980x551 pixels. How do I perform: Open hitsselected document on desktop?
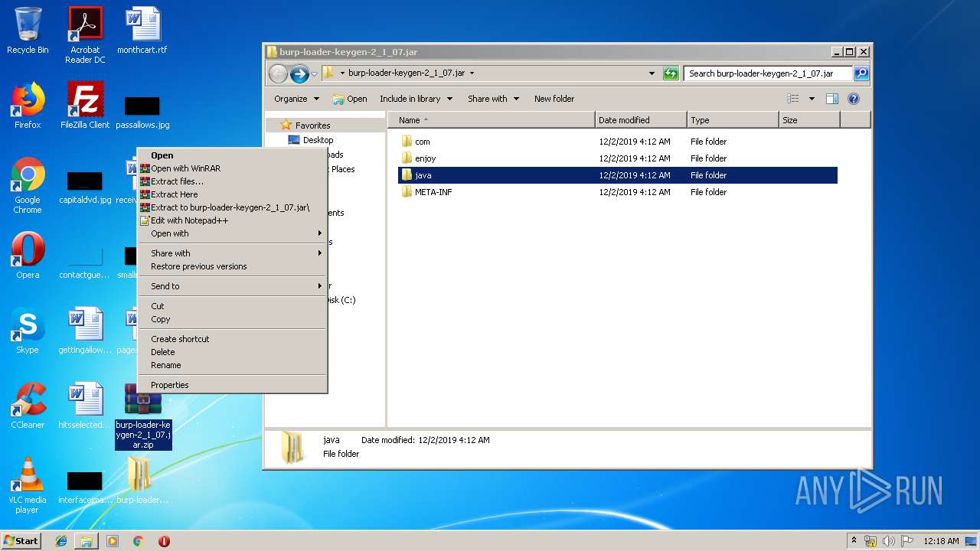tap(85, 405)
